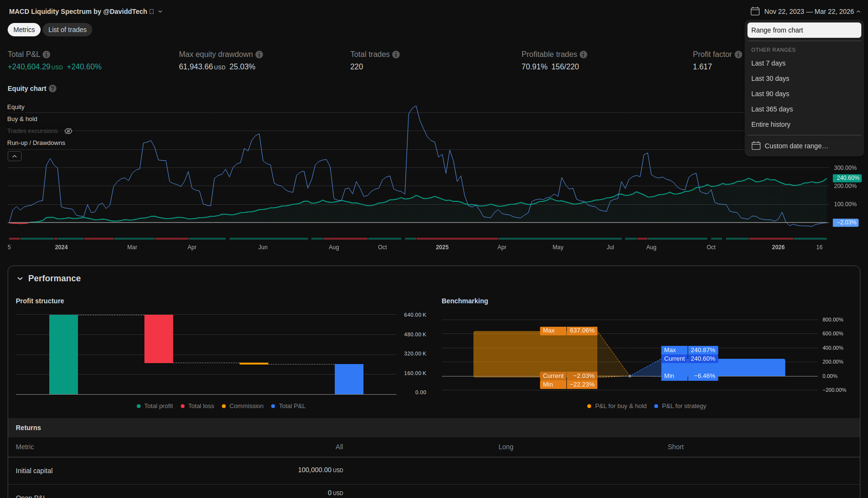
Task: Switch to the List of trades tab
Action: click(67, 30)
